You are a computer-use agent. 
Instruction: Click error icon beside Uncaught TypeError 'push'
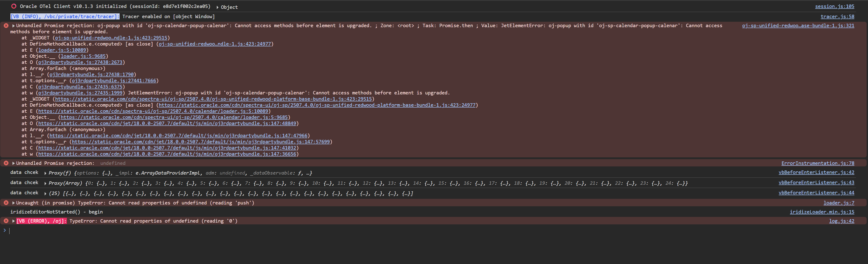coord(6,203)
